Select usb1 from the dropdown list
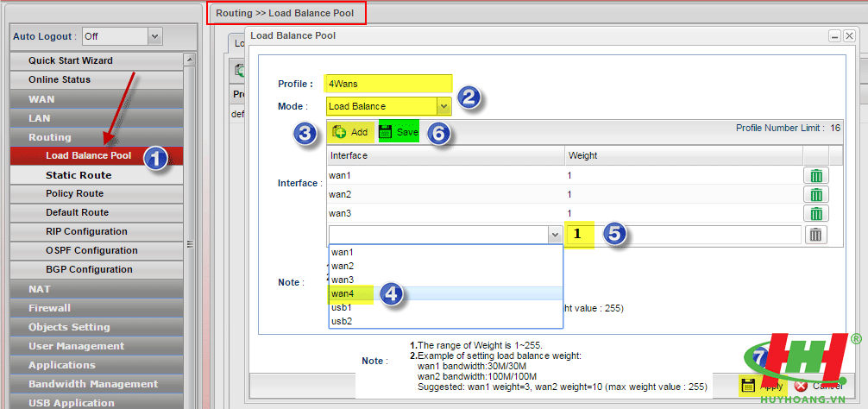Viewport: 868px width, 409px height. pos(445,308)
